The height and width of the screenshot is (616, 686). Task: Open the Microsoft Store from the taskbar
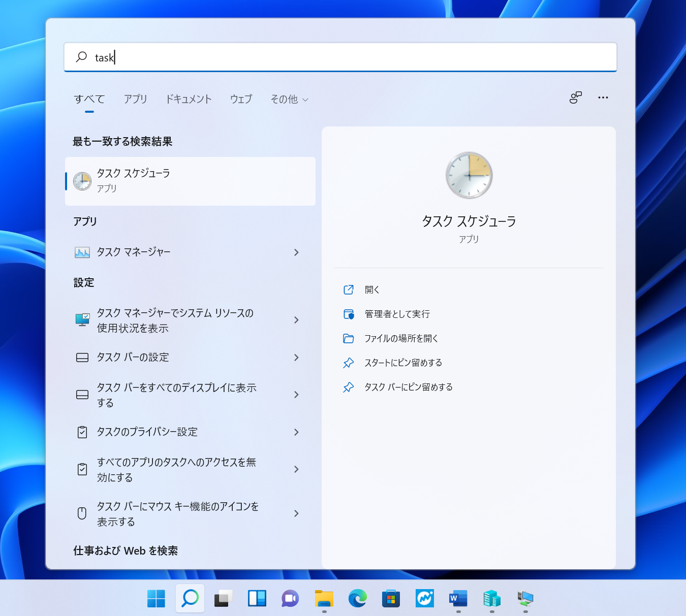tap(391, 599)
